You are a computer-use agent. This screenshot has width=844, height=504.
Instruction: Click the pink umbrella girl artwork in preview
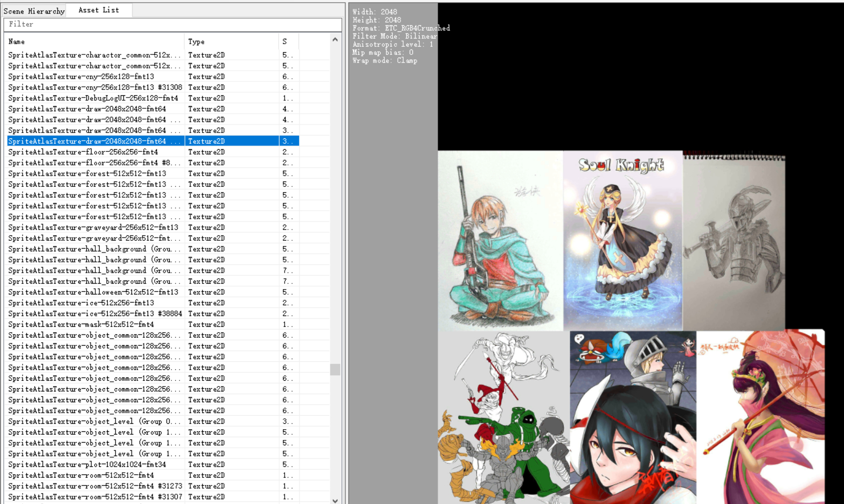pos(760,417)
